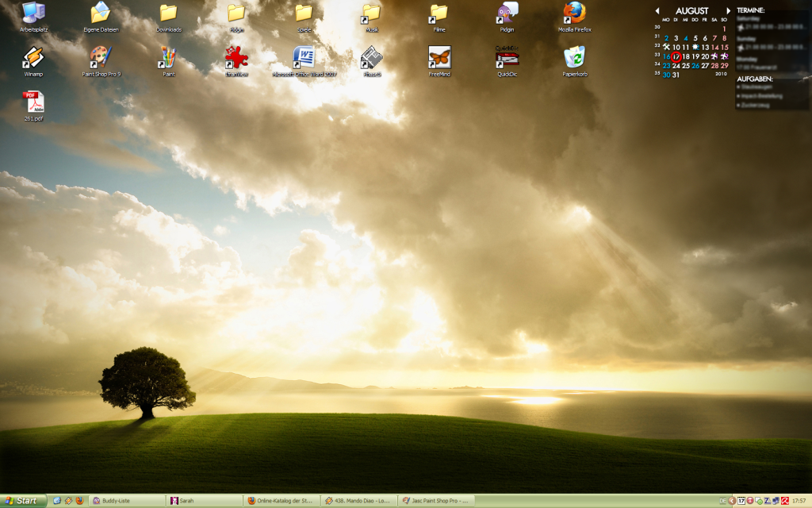Switch to the Mando Diao Winamp taskbar button
The image size is (812, 508).
(x=359, y=501)
